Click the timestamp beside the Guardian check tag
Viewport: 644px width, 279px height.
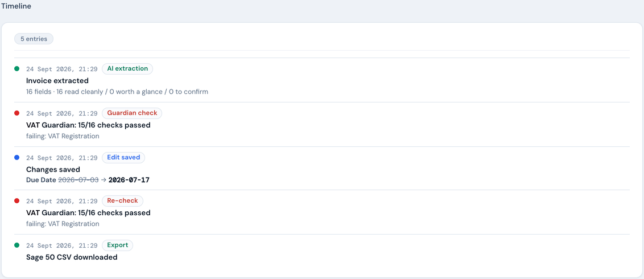click(62, 113)
